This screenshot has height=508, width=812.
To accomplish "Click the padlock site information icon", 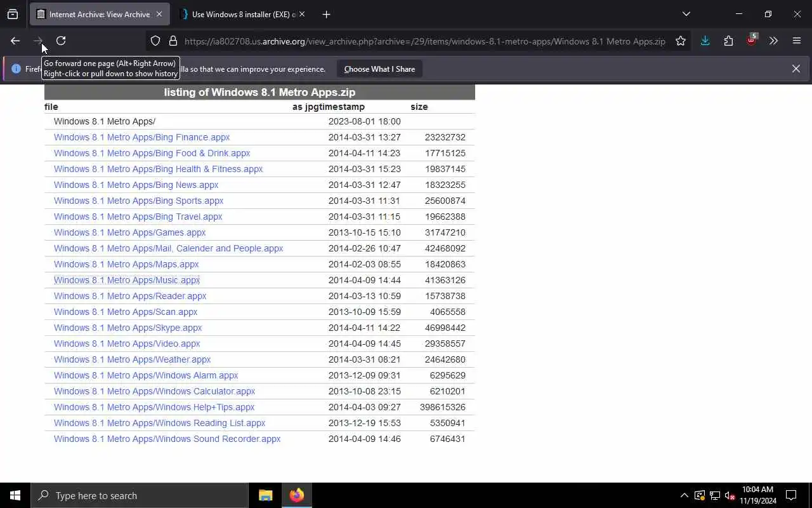I will click(x=173, y=41).
